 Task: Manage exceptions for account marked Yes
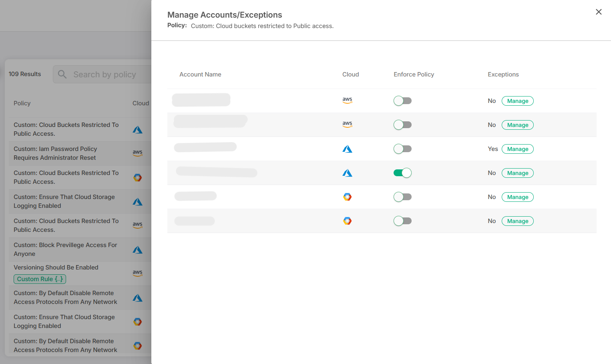click(x=517, y=149)
